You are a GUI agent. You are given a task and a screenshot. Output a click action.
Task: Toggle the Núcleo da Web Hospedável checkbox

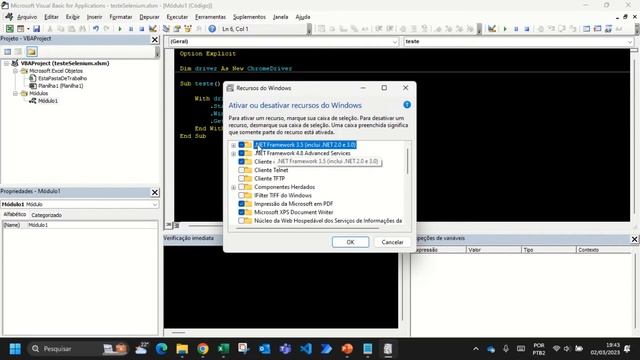242,221
